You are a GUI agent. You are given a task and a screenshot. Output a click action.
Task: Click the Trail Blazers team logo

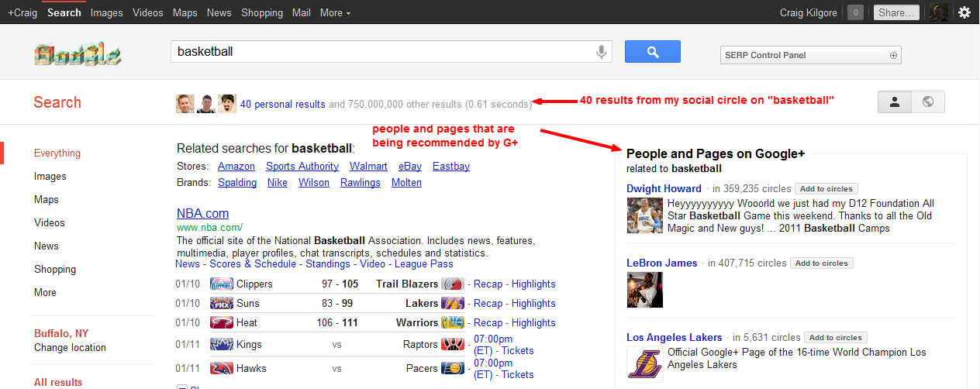tap(453, 284)
